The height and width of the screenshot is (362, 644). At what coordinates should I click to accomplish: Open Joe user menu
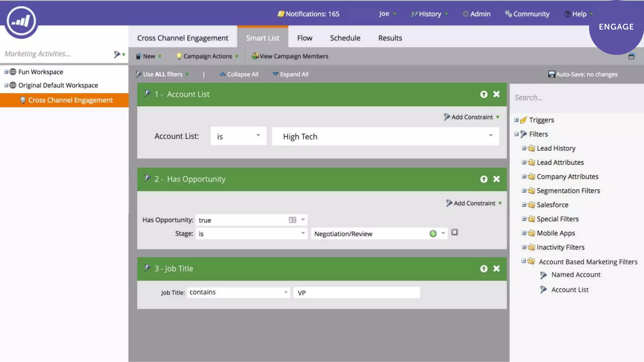coord(387,14)
